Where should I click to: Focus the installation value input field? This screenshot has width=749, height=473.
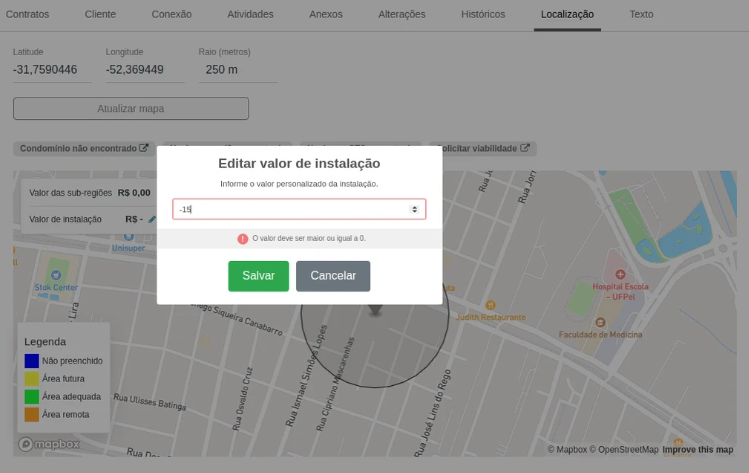(x=299, y=209)
